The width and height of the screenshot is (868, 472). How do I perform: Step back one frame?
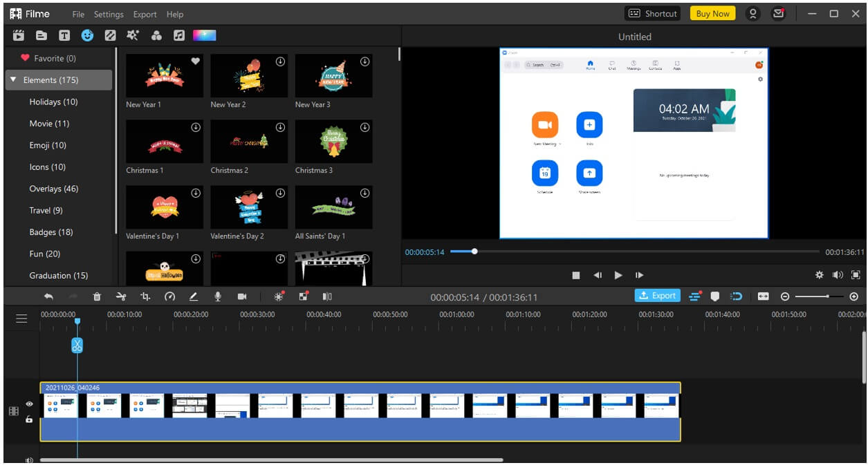[598, 275]
